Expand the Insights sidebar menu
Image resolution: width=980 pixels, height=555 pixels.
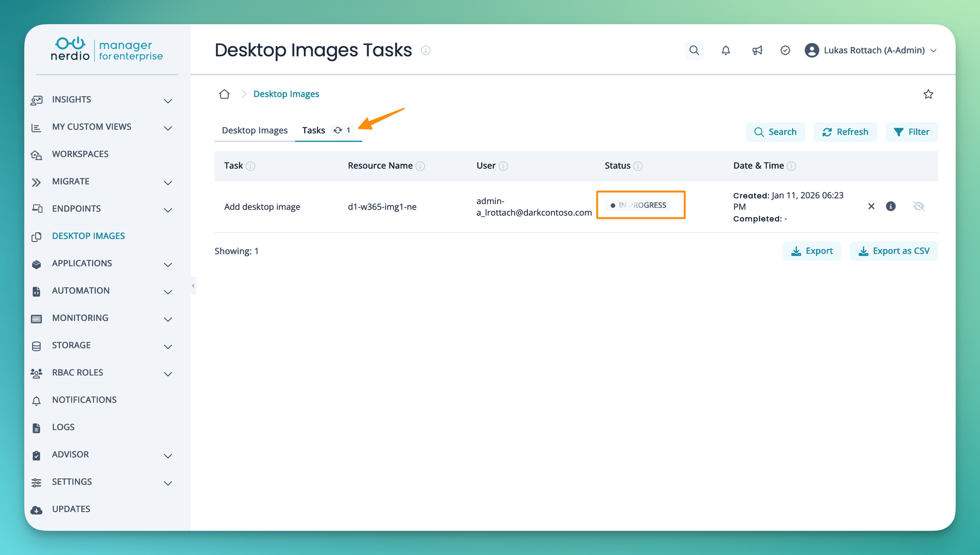click(x=168, y=101)
